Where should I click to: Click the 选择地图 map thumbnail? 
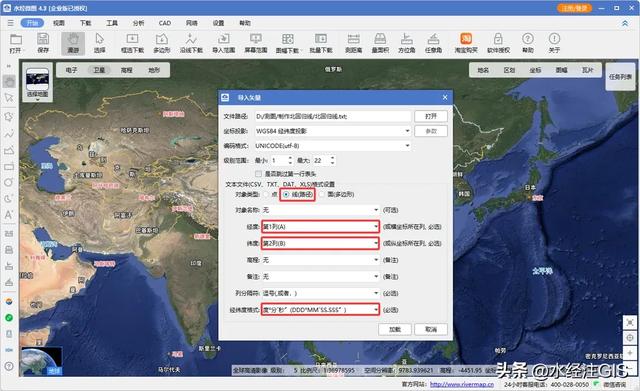pyautogui.click(x=38, y=82)
